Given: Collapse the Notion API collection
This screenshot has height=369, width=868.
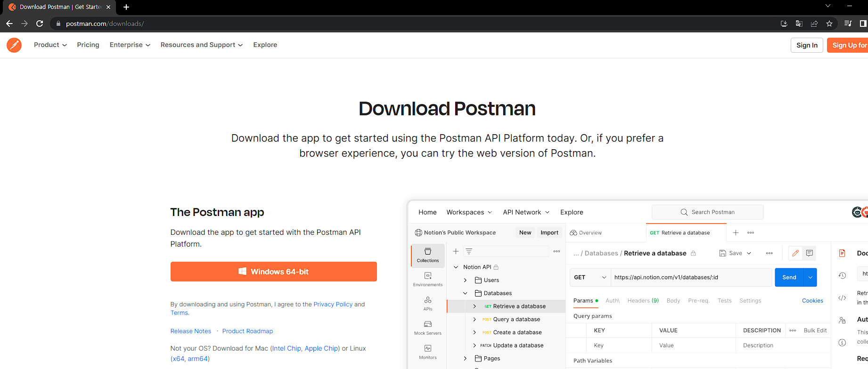Looking at the screenshot, I should pyautogui.click(x=456, y=267).
